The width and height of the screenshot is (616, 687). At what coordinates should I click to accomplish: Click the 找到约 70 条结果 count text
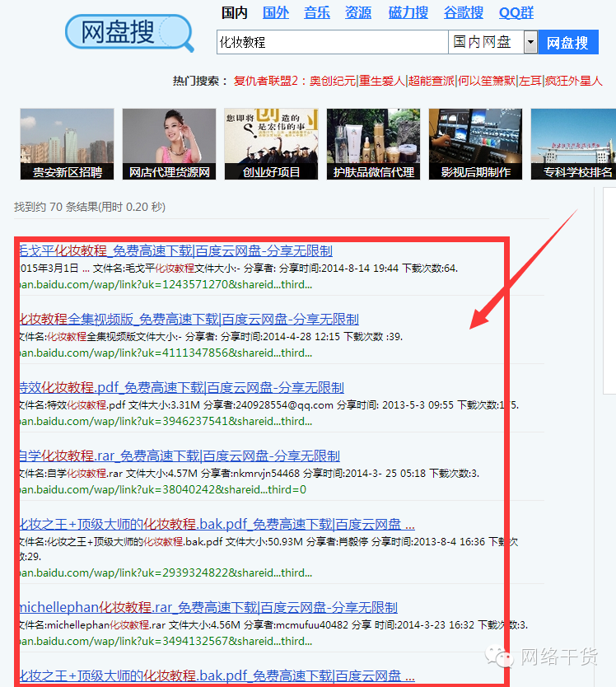click(90, 207)
